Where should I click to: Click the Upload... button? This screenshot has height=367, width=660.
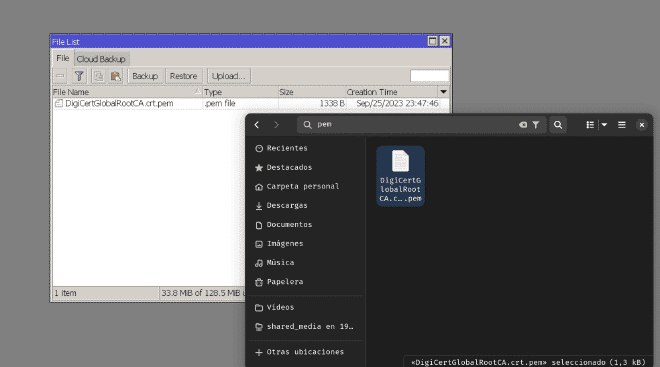click(x=229, y=76)
